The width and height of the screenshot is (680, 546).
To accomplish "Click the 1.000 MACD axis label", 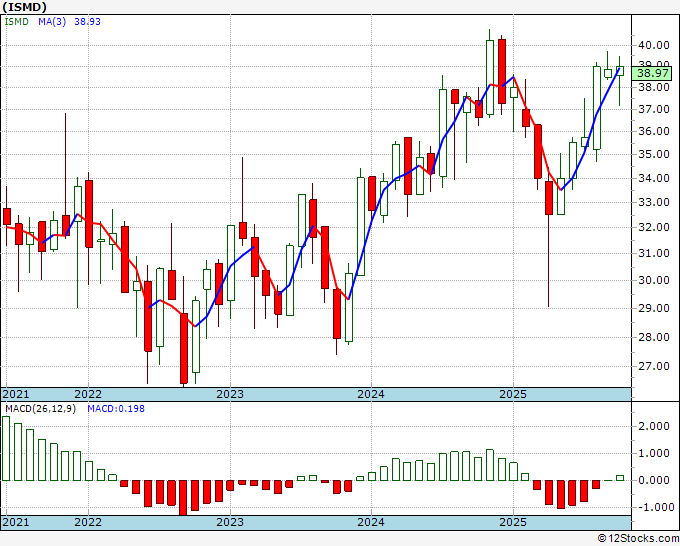I will 654,454.
